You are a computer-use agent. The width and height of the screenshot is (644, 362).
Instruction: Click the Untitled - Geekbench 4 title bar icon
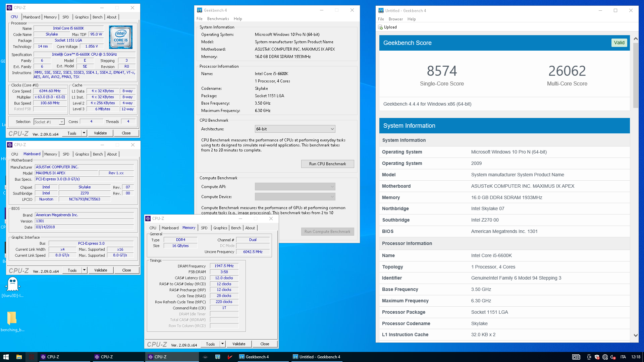[x=381, y=11]
